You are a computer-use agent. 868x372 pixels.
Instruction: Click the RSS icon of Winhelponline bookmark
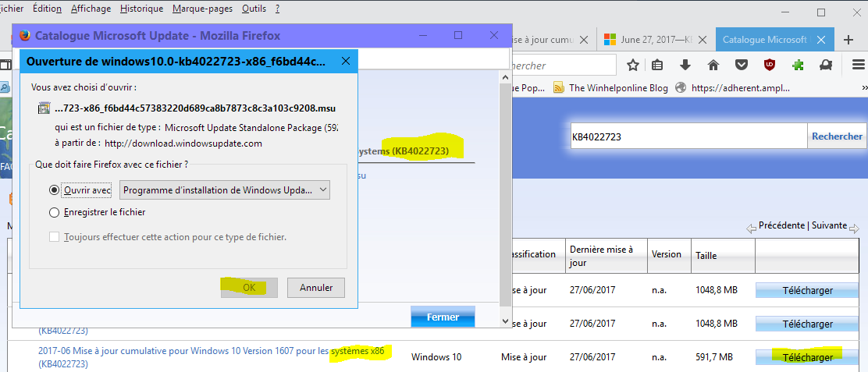[x=560, y=88]
